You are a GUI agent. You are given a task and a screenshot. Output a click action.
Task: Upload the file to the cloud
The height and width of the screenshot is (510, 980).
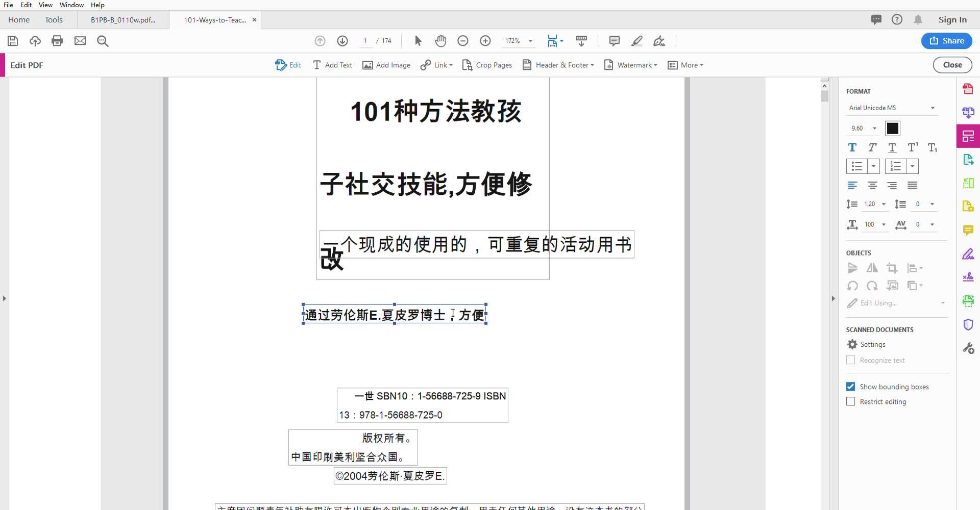click(x=35, y=41)
